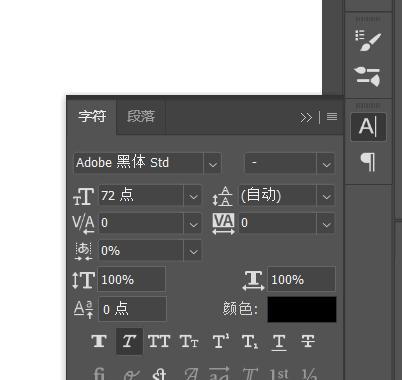Viewport: 402px width, 380px height.
Task: Open the Character panel flyout menu
Action: point(332,117)
